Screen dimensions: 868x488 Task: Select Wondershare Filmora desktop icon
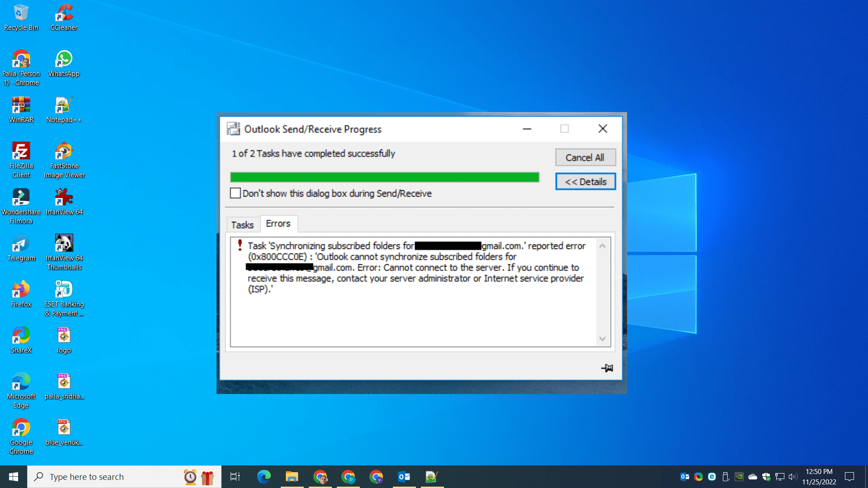pyautogui.click(x=21, y=206)
